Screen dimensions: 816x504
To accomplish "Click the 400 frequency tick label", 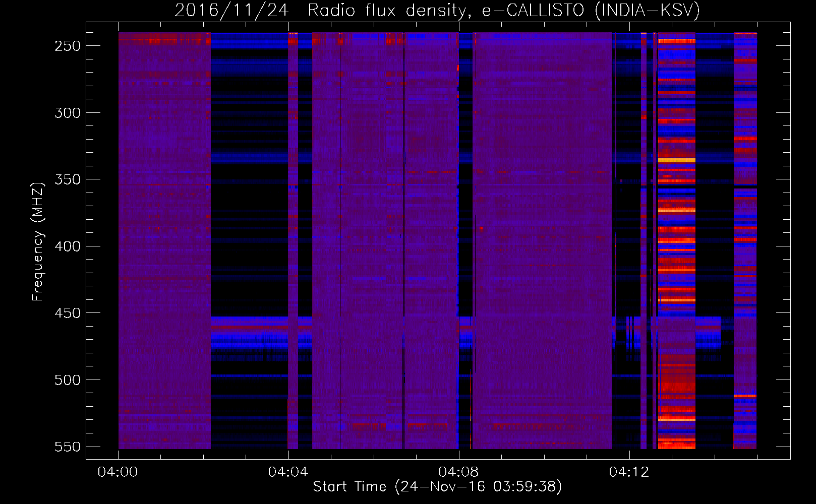I will tap(68, 246).
